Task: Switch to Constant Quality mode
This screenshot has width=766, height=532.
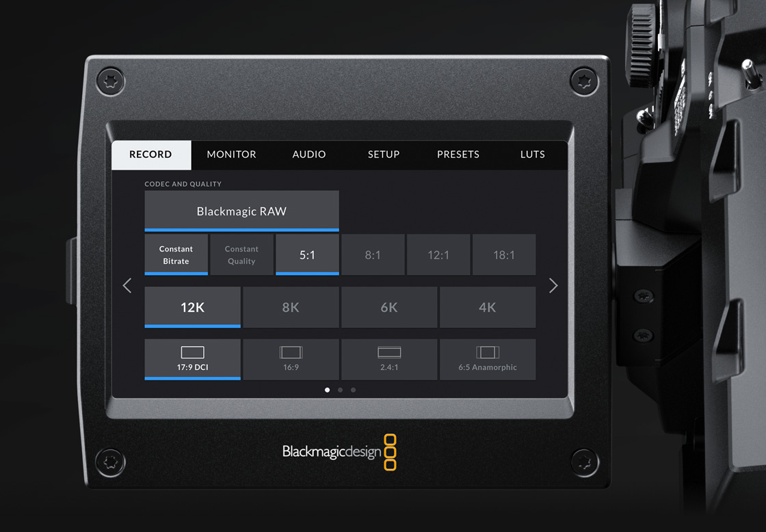Action: click(x=241, y=254)
